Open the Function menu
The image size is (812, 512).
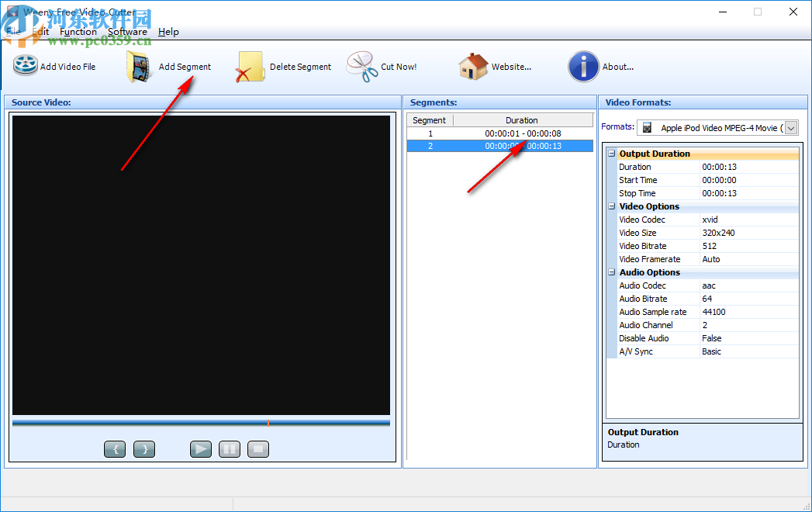[x=78, y=32]
